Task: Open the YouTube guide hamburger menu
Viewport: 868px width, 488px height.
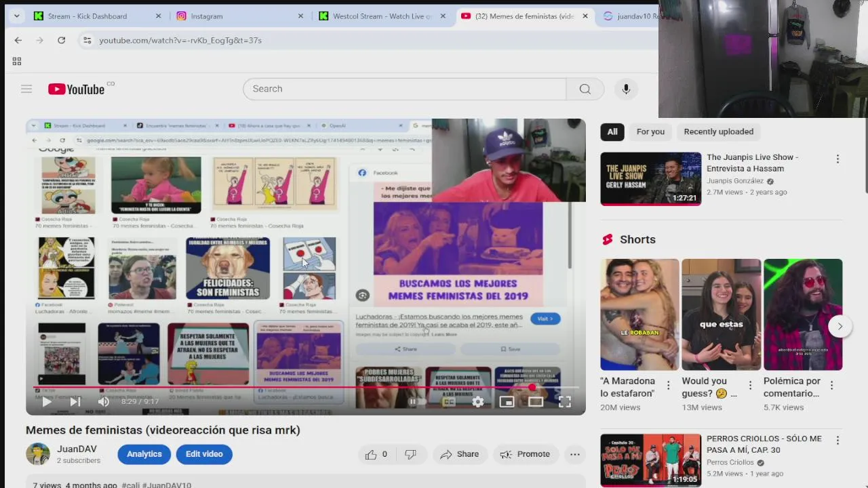Action: pyautogui.click(x=26, y=89)
